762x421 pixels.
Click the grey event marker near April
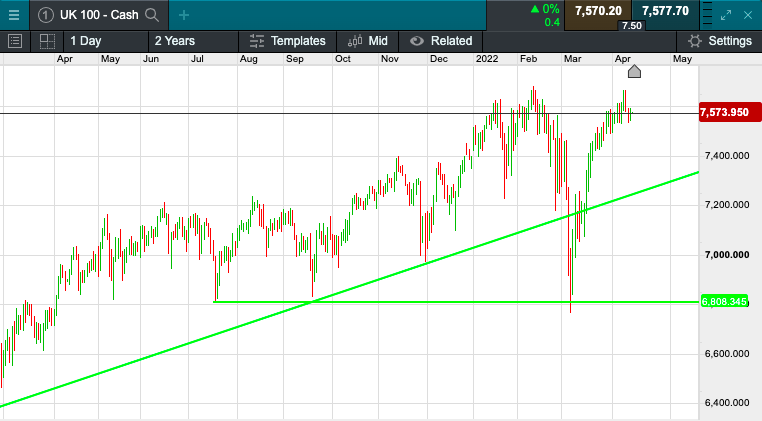(x=634, y=71)
